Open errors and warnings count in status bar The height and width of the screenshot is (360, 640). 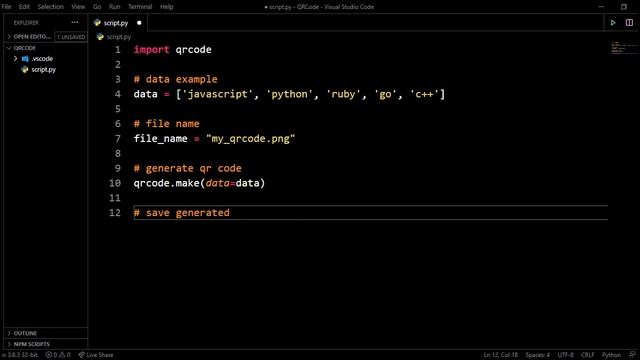(x=58, y=355)
